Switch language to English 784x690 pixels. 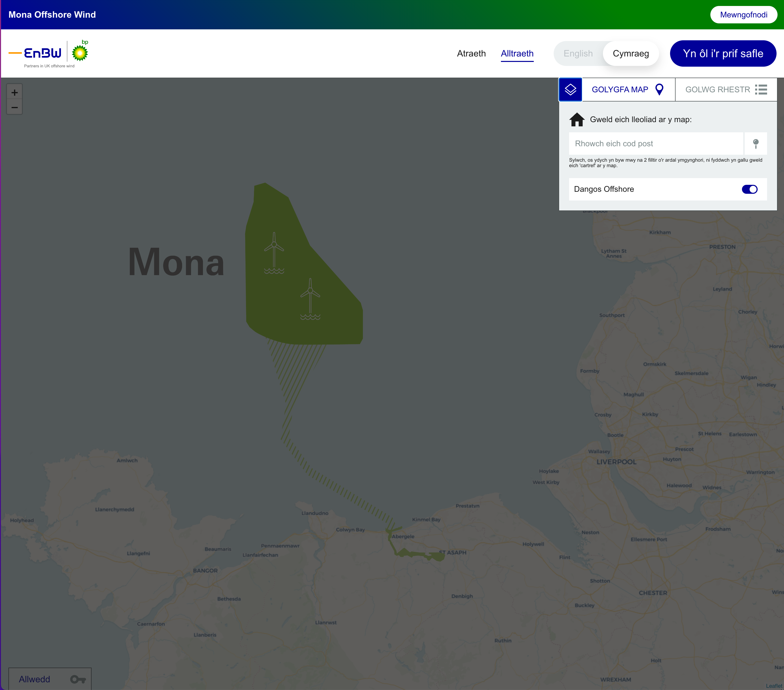tap(578, 54)
